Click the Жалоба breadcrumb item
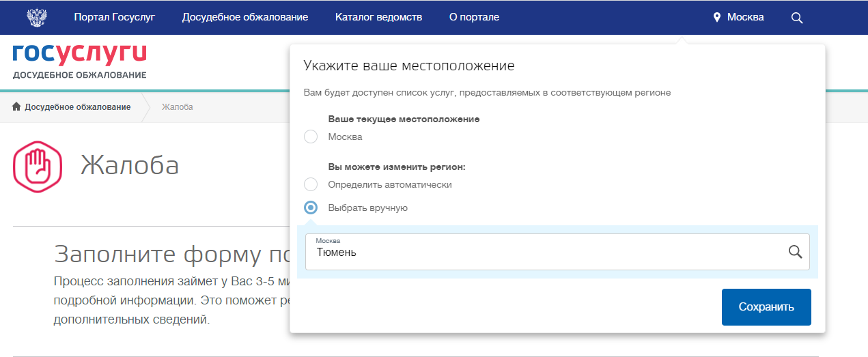 coord(177,107)
